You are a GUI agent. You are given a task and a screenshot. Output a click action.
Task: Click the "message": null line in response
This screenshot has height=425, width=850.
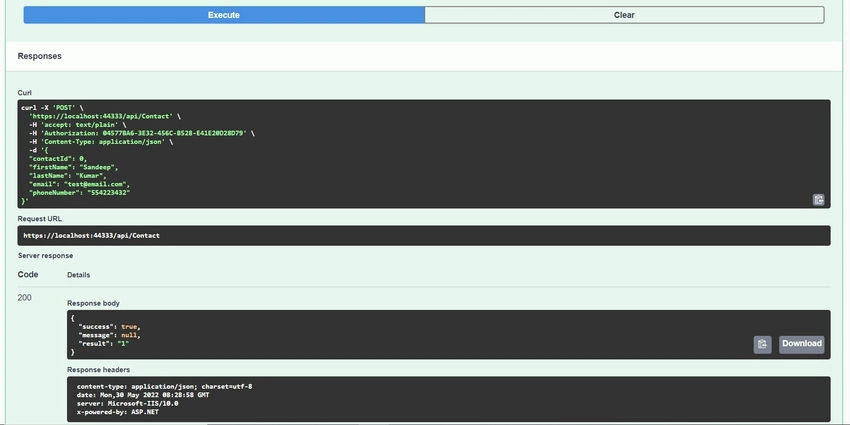point(110,335)
